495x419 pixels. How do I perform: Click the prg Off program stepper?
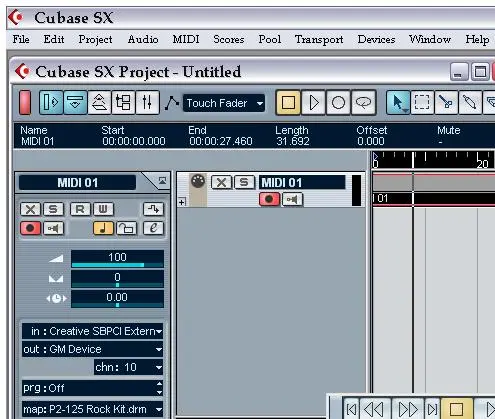point(159,388)
